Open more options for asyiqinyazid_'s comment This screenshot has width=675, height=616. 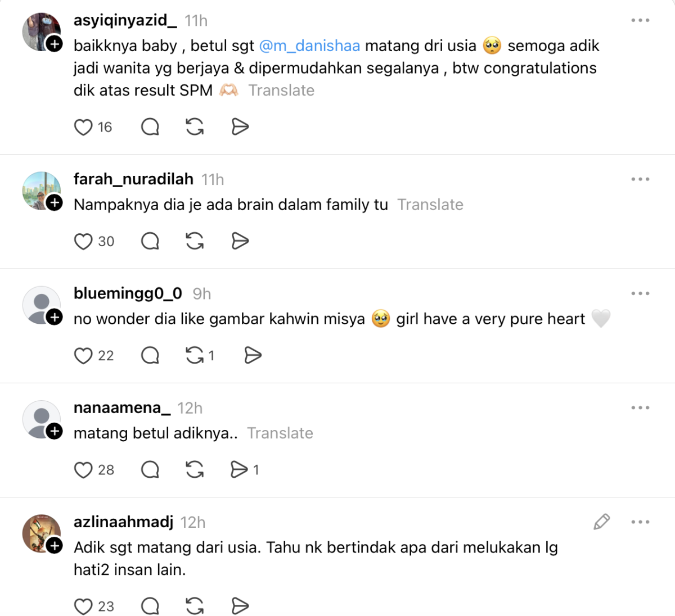(640, 21)
